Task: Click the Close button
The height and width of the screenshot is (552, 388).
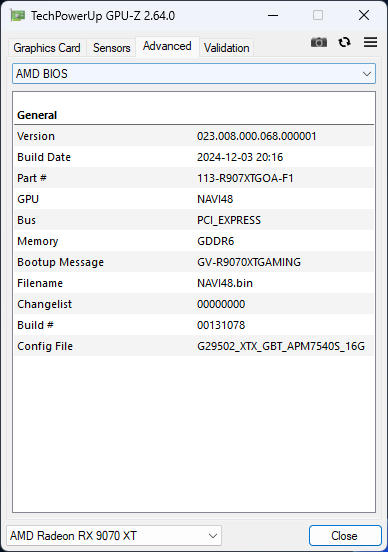Action: 345,535
